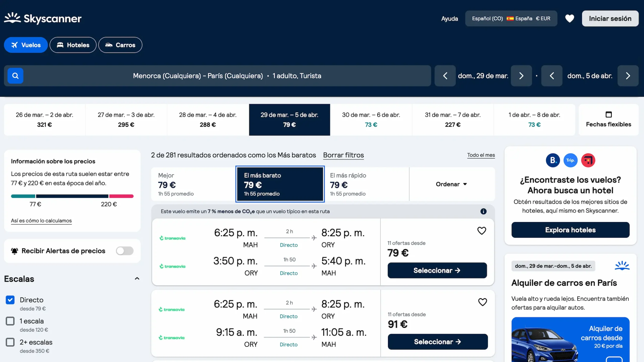Screen dimensions: 644x362
Task: Collapse the Escalas filter section
Action: click(137, 279)
